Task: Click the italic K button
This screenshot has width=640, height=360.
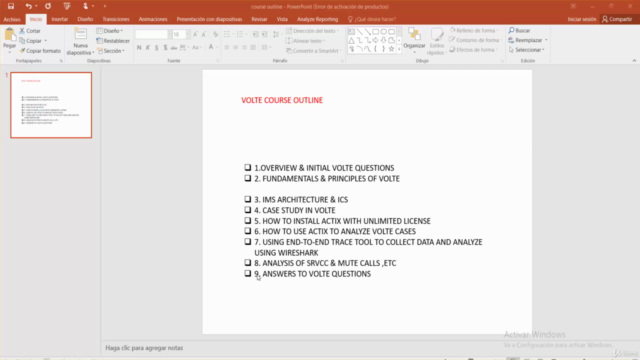Action: click(x=148, y=48)
